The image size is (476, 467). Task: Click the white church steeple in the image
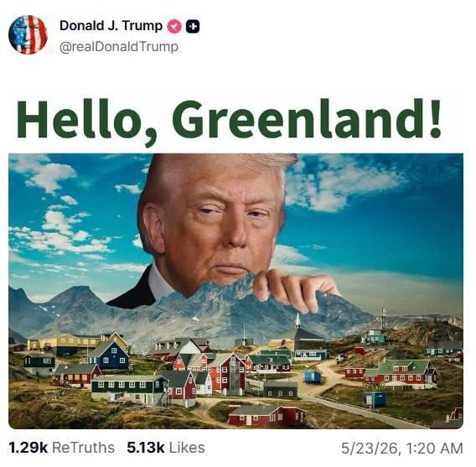tap(298, 321)
